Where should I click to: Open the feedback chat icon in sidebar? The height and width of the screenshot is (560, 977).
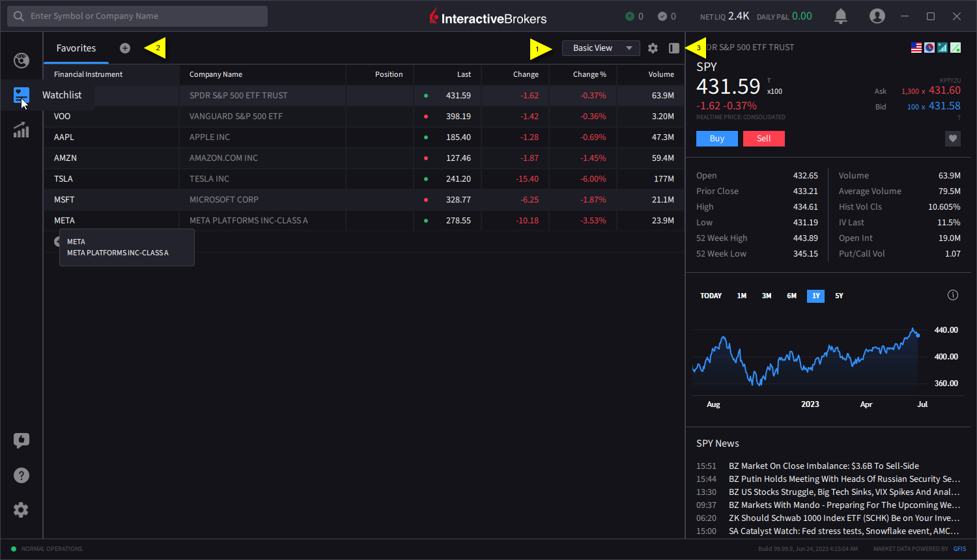pos(21,440)
